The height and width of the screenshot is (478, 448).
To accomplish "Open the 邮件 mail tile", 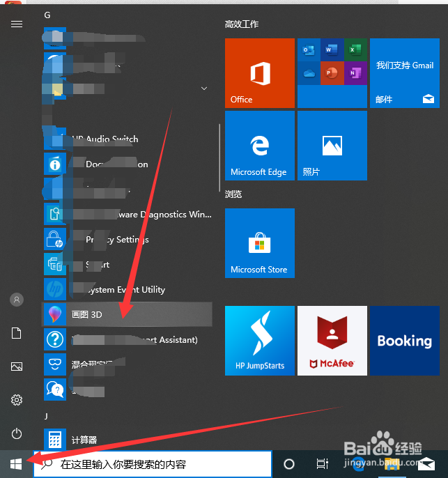I will [x=405, y=73].
